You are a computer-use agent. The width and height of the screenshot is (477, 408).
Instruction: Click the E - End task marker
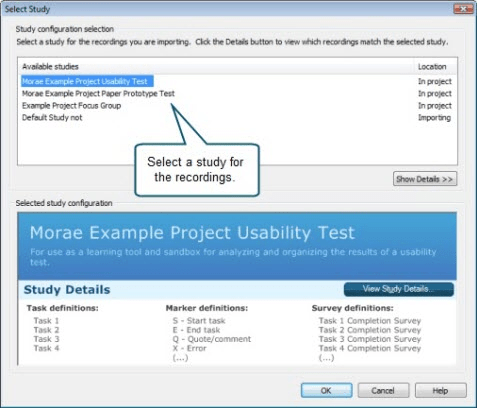[196, 330]
